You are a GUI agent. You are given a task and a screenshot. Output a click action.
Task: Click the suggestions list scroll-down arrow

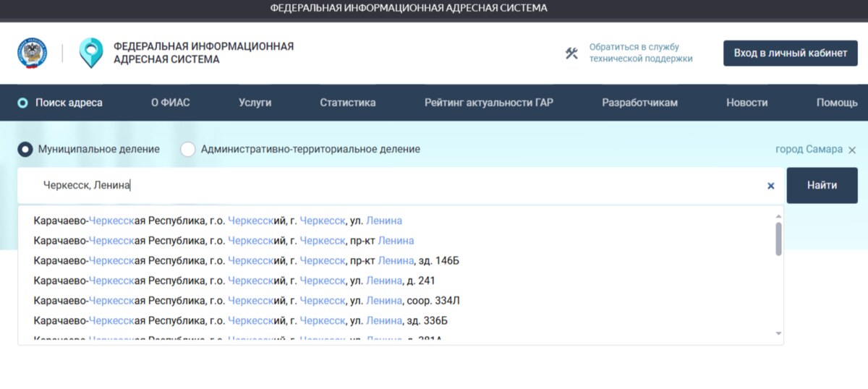pyautogui.click(x=778, y=333)
